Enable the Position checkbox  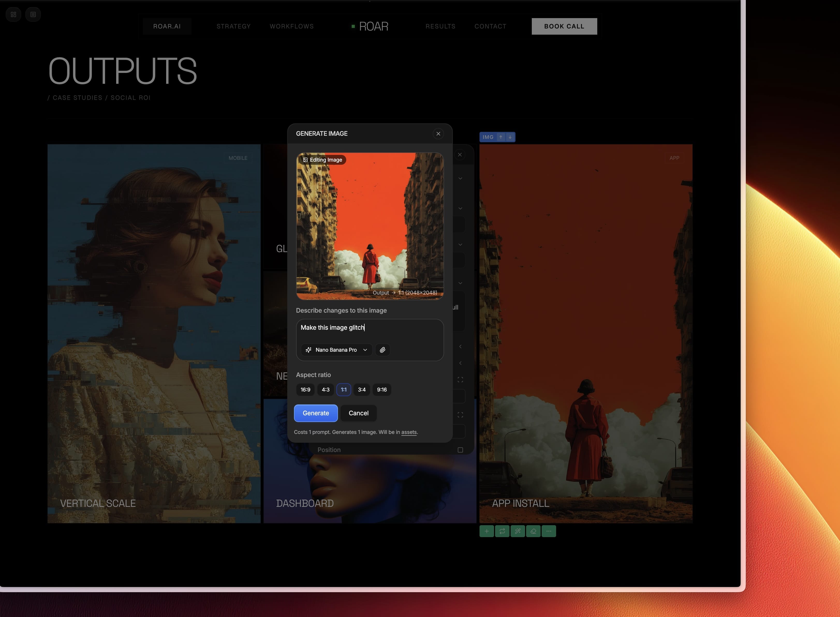coord(460,450)
